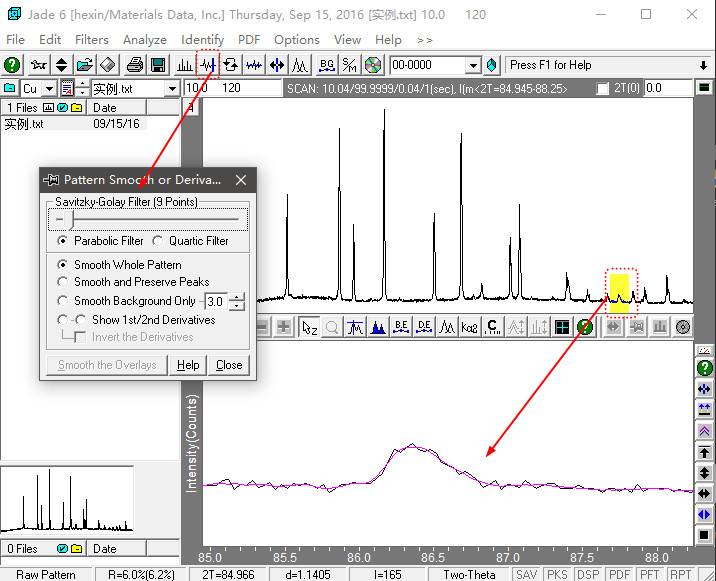Click the Ka2 stripping icon
Viewport: 716px width, 581px height.
(469, 327)
